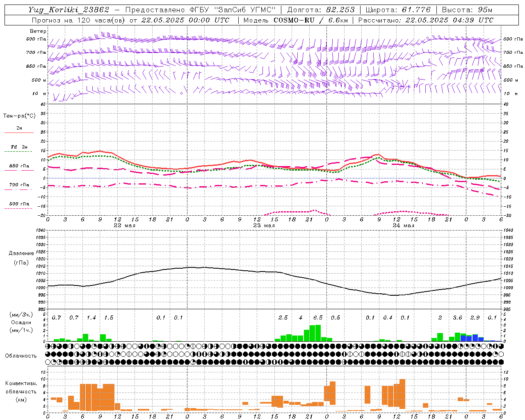Screen dimensions: 525x420
Task: Click the (км) unit label
Action: pyautogui.click(x=21, y=399)
